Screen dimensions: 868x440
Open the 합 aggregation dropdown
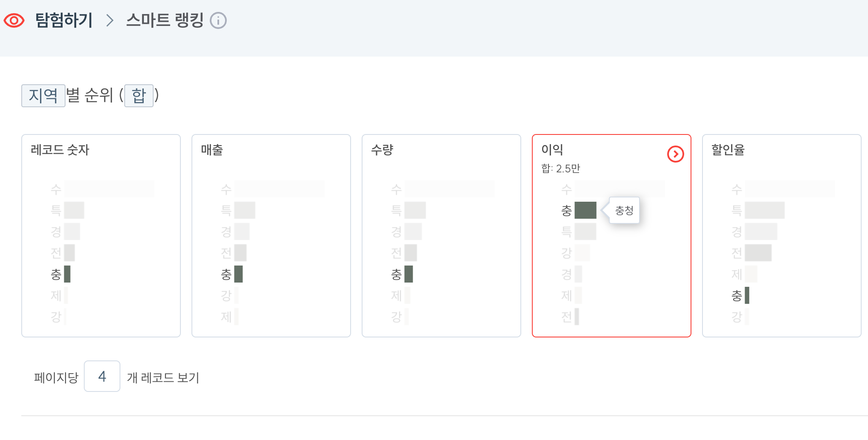139,95
